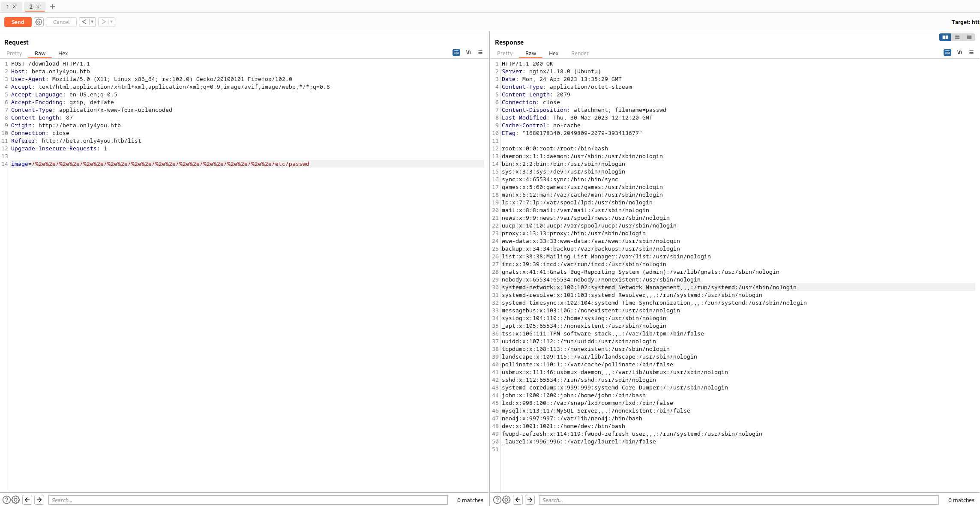Image resolution: width=980 pixels, height=506 pixels.
Task: Click the Repeater settings gear icon
Action: click(x=39, y=22)
